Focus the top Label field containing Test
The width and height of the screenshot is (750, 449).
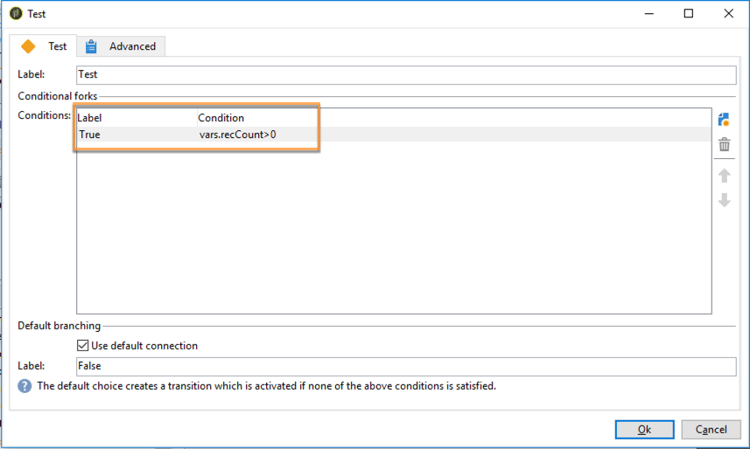[x=406, y=75]
